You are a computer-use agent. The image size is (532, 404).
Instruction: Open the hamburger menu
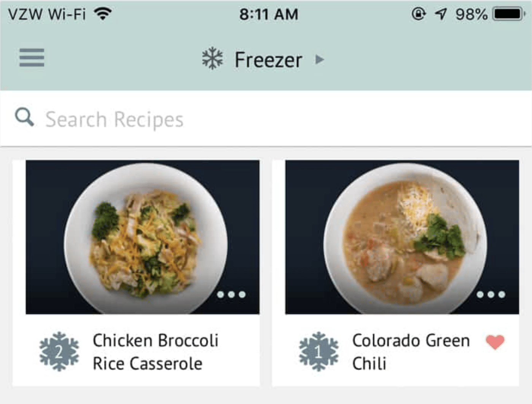click(32, 58)
